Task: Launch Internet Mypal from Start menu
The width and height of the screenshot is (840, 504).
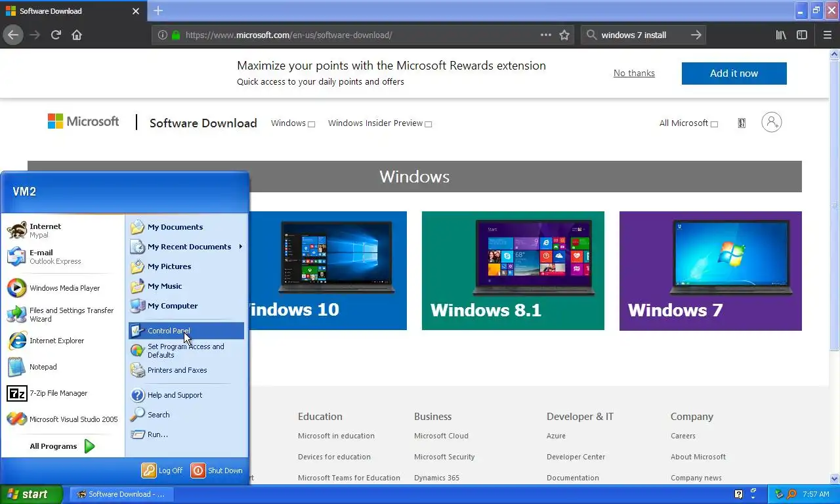Action: point(64,230)
